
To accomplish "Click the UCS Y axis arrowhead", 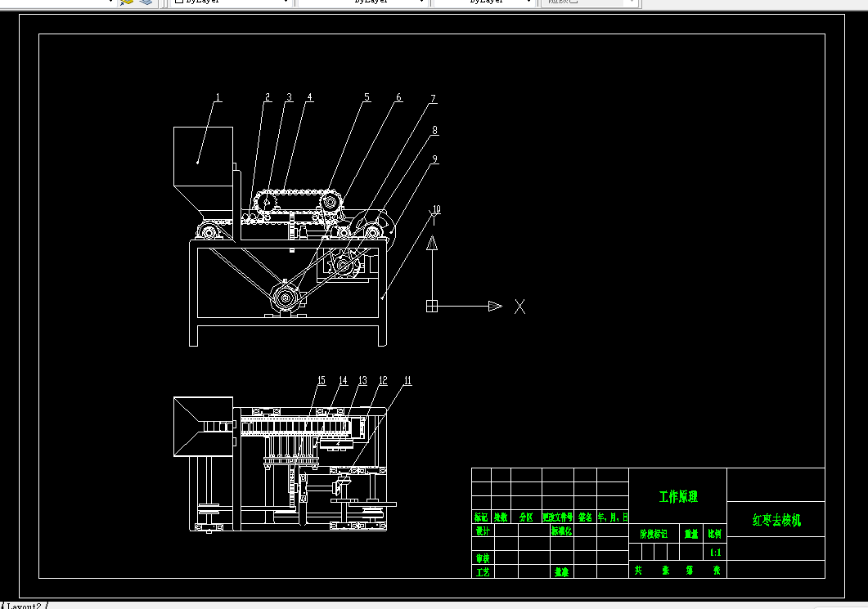I will tap(432, 243).
